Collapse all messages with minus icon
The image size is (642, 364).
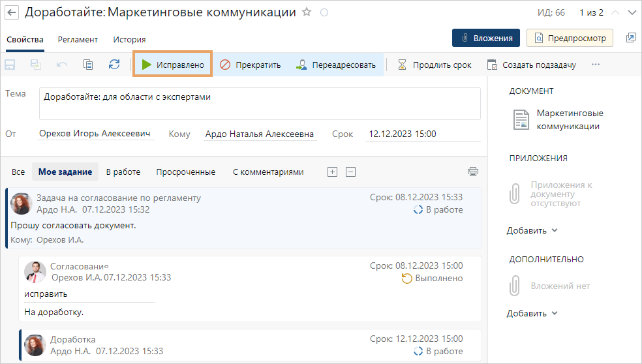point(350,172)
